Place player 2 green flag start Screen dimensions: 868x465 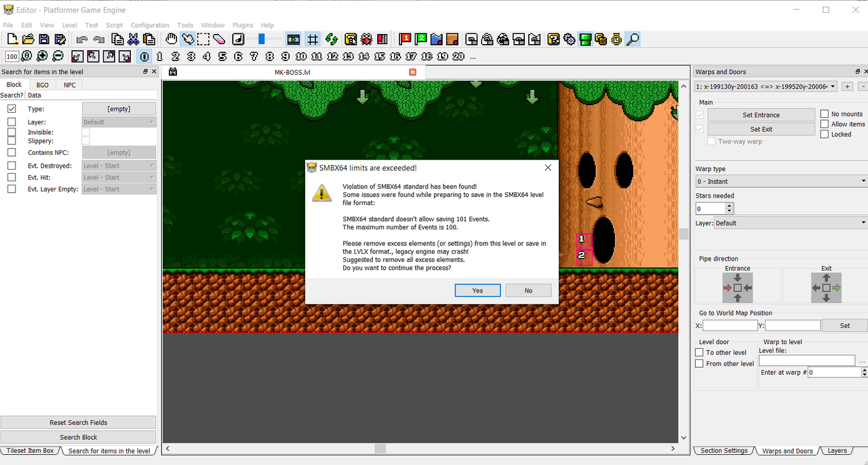420,39
